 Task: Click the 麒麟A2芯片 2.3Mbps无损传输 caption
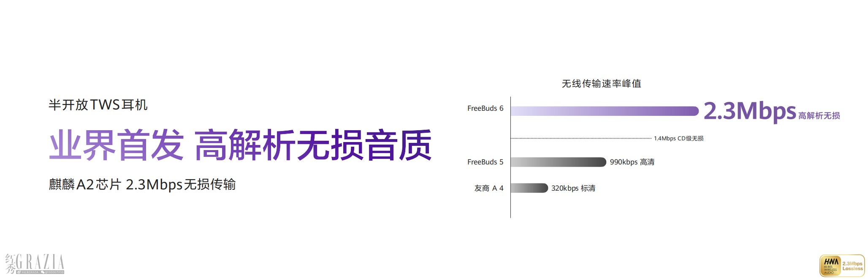[x=142, y=185]
